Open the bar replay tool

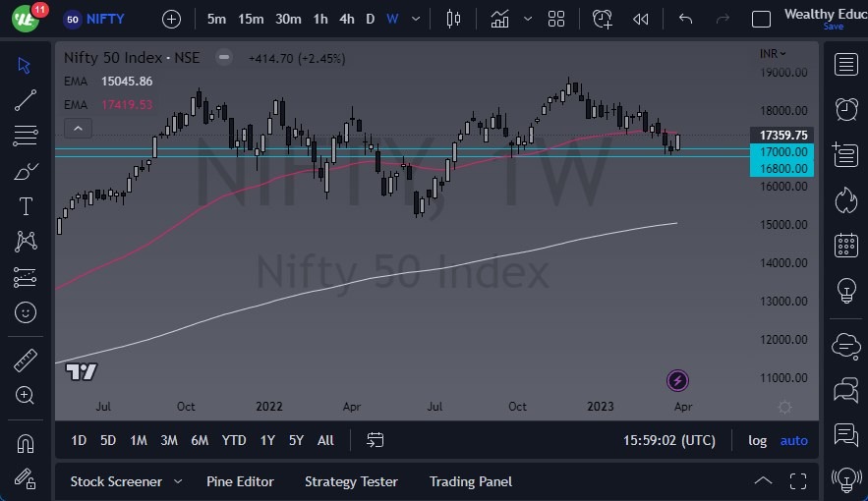[x=641, y=19]
